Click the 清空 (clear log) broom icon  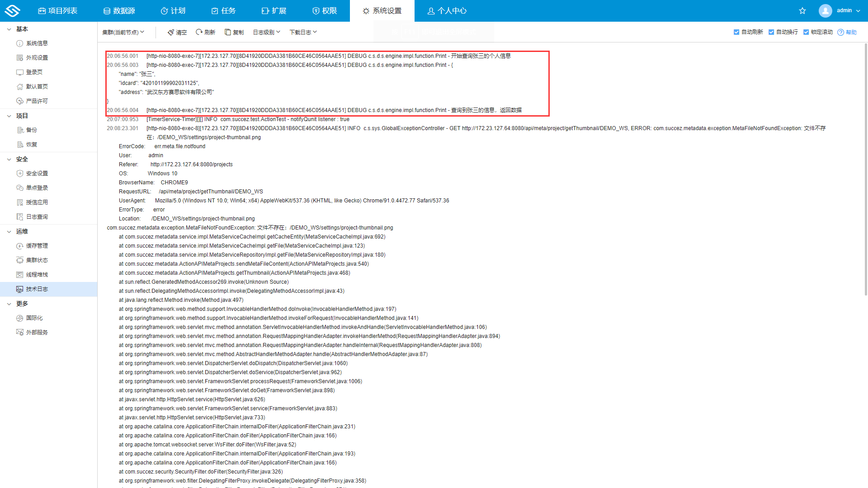click(171, 32)
